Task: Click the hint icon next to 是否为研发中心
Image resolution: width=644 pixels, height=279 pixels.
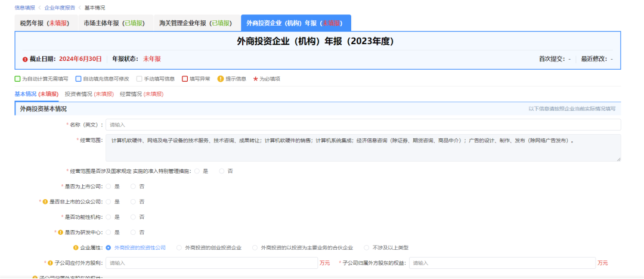Action: pos(60,232)
